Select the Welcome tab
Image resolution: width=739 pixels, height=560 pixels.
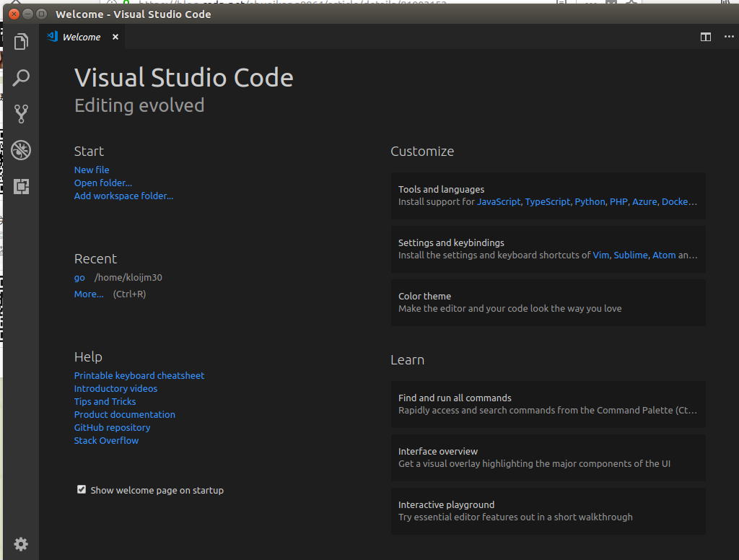81,37
